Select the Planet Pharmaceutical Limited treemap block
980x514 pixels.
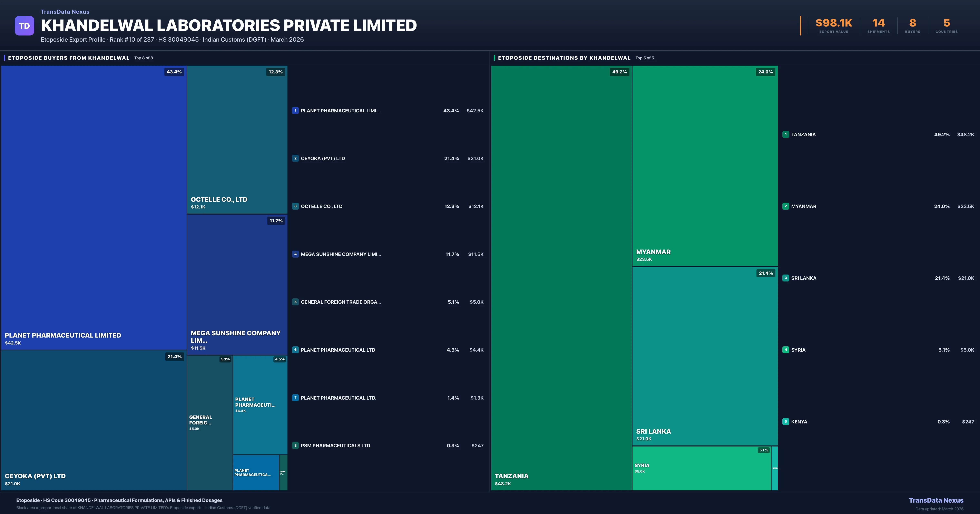pyautogui.click(x=94, y=207)
